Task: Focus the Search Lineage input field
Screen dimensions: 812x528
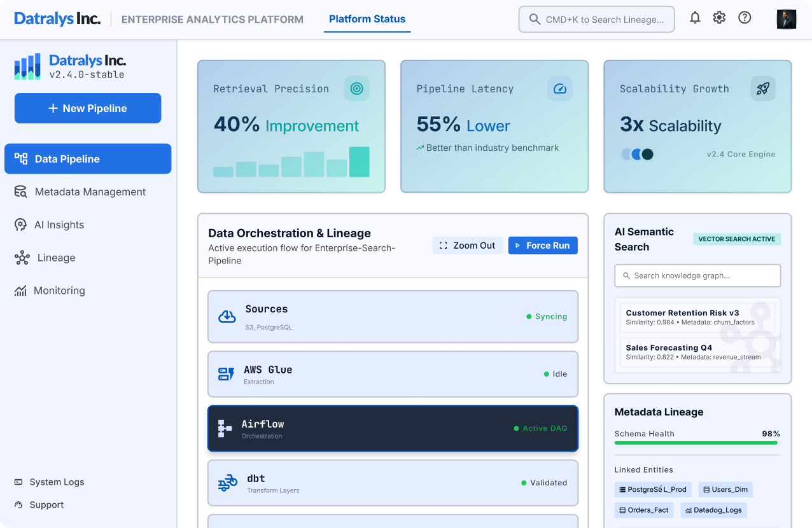Action: coord(597,19)
